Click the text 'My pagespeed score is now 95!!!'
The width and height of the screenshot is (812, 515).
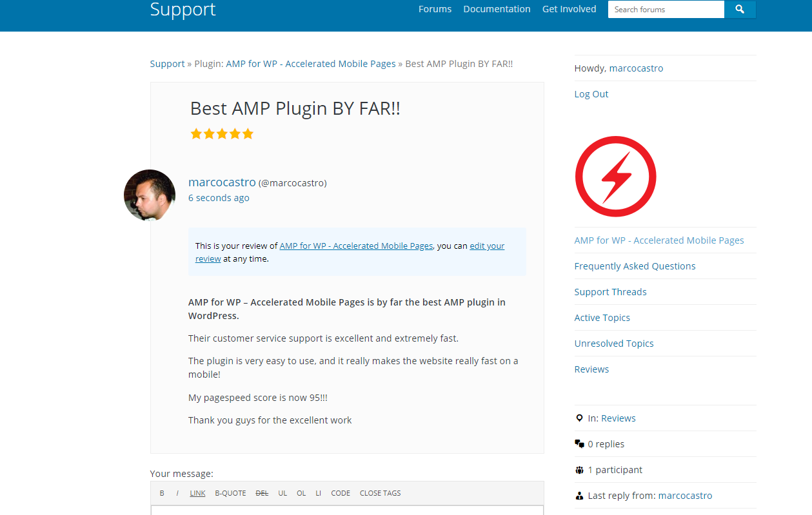[x=258, y=398]
